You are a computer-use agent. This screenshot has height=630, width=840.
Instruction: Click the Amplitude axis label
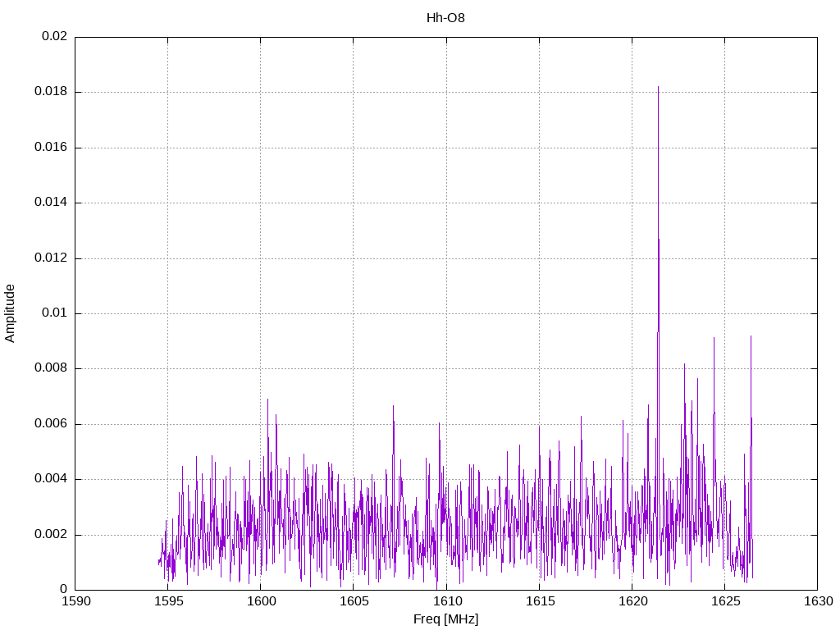coord(10,313)
